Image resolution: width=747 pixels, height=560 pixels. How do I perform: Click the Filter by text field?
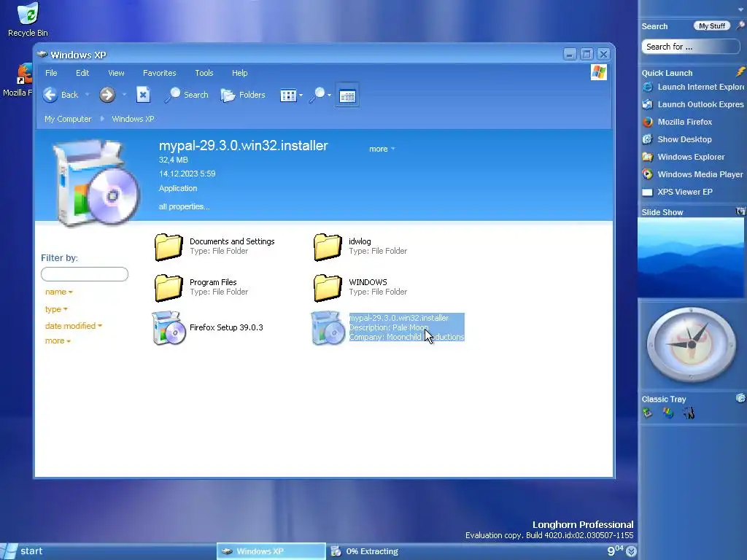tap(85, 274)
